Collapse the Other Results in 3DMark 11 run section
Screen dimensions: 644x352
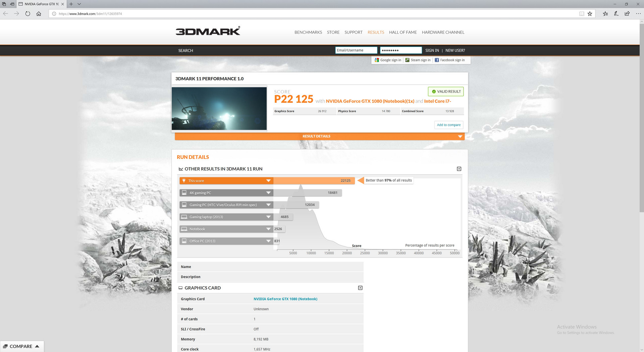[x=459, y=169]
